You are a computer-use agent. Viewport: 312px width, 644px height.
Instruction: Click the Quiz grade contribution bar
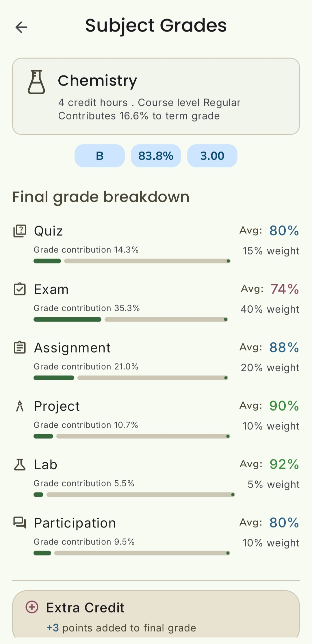point(132,261)
